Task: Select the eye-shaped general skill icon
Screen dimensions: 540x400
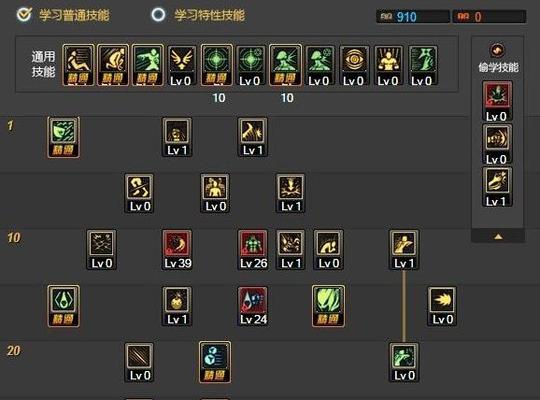Action: (354, 65)
